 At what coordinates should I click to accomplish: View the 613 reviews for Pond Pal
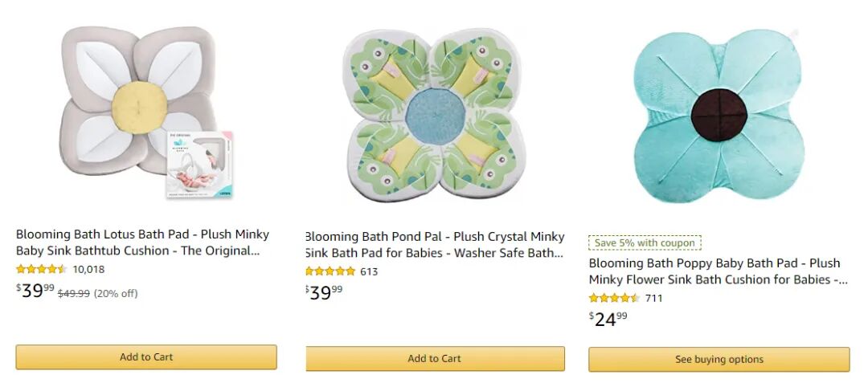369,272
